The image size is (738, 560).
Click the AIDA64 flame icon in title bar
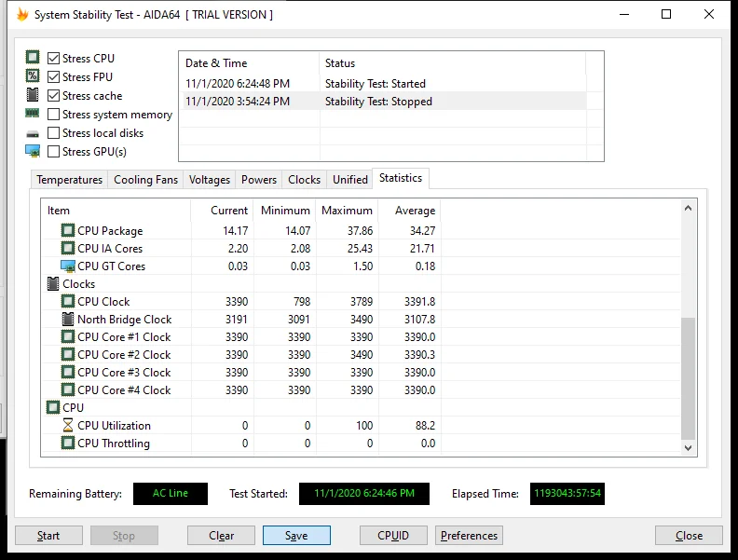22,15
